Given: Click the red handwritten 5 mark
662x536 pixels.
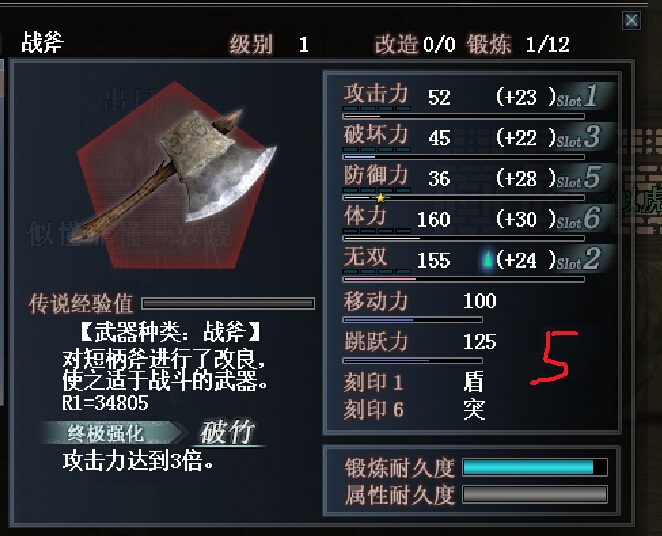Looking at the screenshot, I should (x=554, y=358).
